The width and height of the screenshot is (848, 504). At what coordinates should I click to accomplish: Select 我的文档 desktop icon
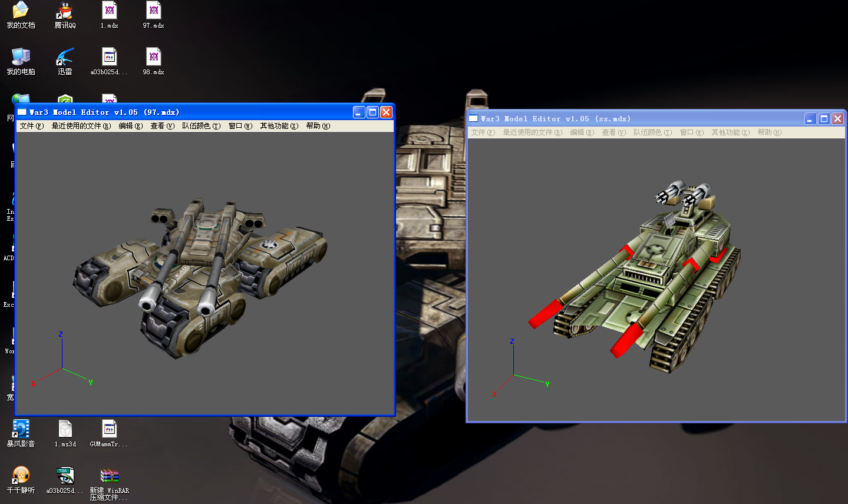tap(21, 15)
